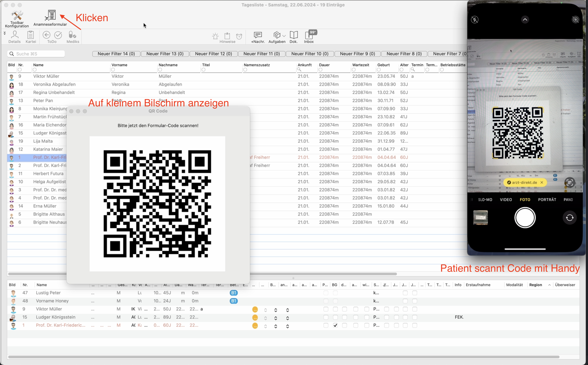Open patient Details in toolbar

15,37
